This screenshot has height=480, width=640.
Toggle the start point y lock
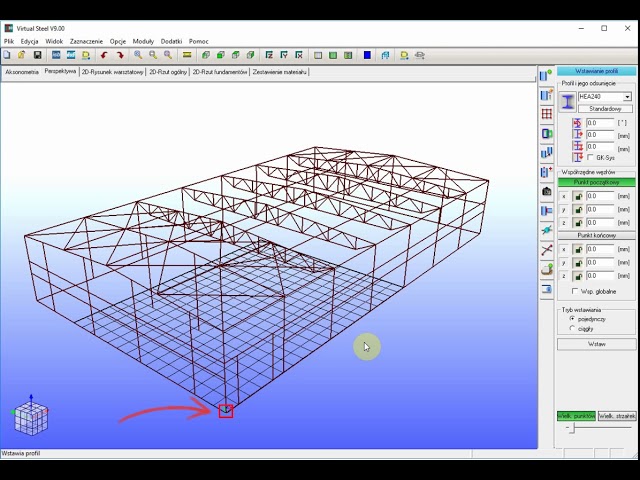[578, 209]
